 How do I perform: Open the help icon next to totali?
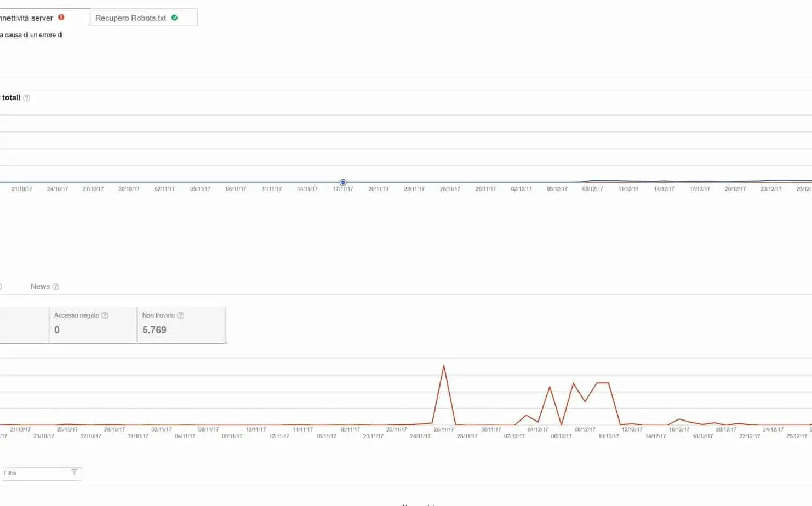point(26,98)
